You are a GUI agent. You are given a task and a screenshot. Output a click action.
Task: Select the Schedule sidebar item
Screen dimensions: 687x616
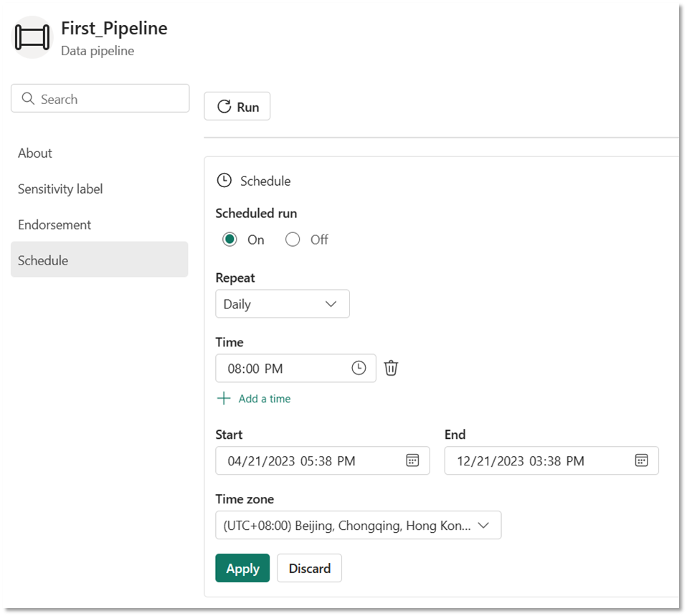pyautogui.click(x=100, y=260)
